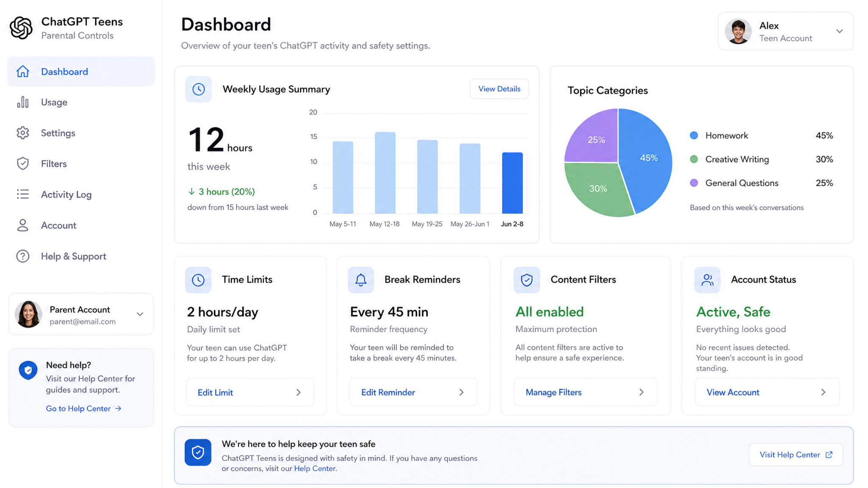This screenshot has width=868, height=488.
Task: Click the inline Help Center link in banner
Action: (314, 469)
